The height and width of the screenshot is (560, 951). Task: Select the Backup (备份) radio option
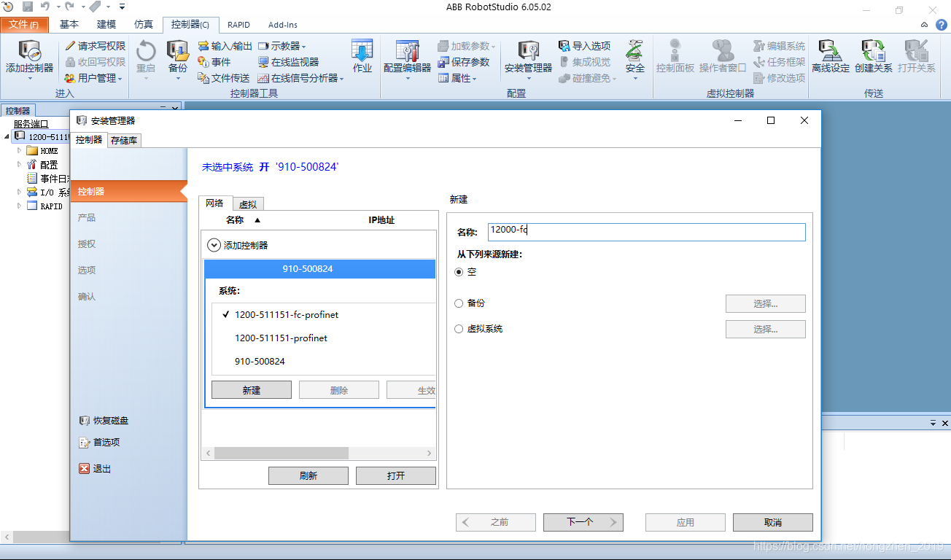[x=459, y=303]
